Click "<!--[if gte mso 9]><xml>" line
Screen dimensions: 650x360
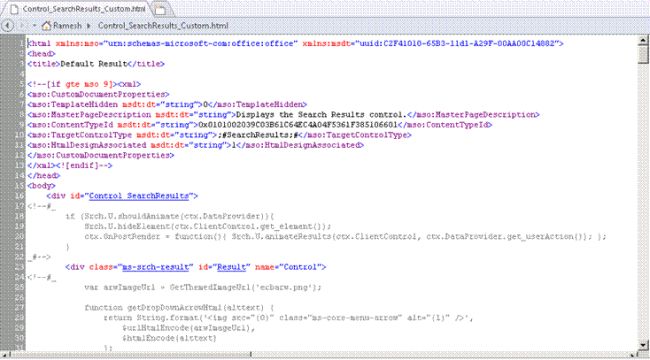(x=84, y=84)
